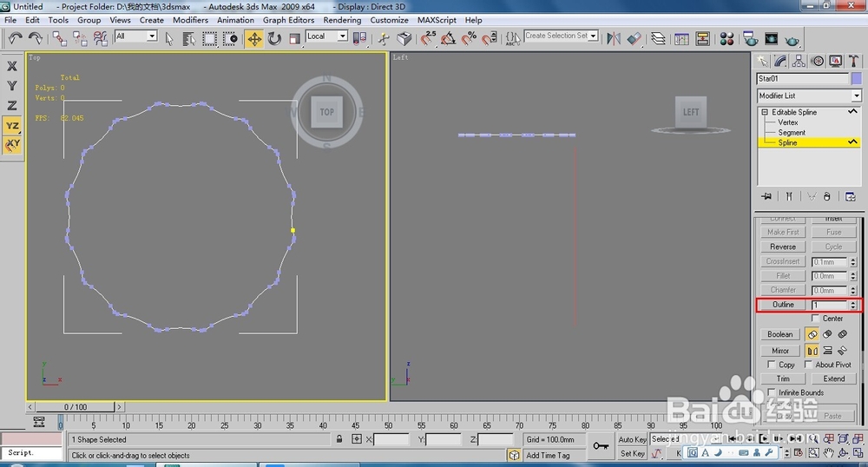The width and height of the screenshot is (868, 467).
Task: Toggle the Auto Key button
Action: pos(632,439)
